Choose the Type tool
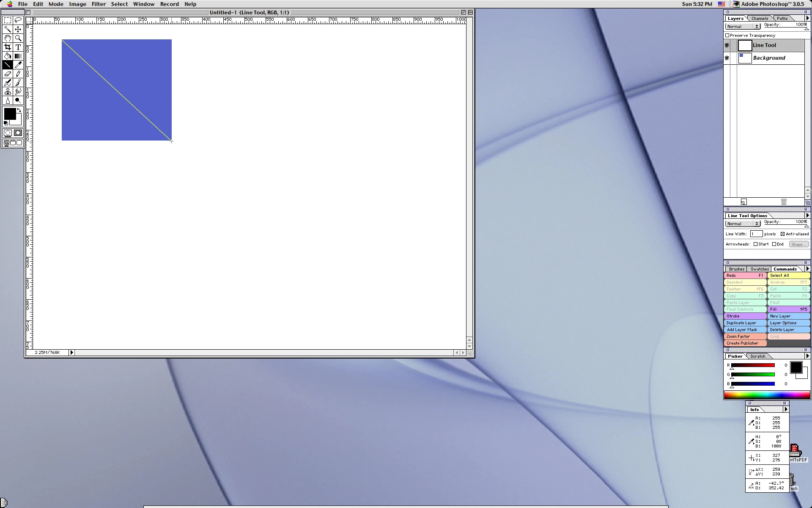This screenshot has height=508, width=812. tap(18, 47)
